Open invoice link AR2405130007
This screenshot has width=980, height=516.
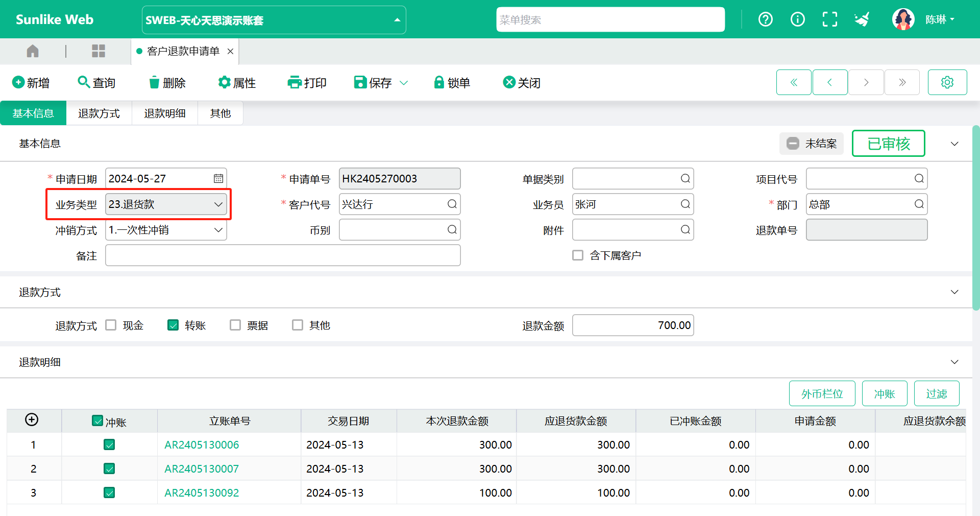tap(202, 468)
